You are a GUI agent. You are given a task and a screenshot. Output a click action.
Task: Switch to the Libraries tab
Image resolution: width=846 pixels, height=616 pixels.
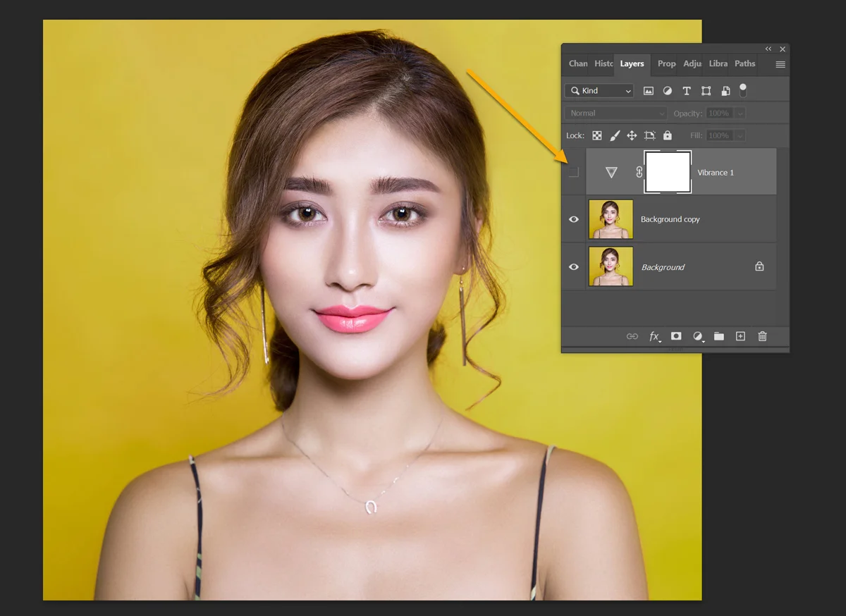coord(718,63)
